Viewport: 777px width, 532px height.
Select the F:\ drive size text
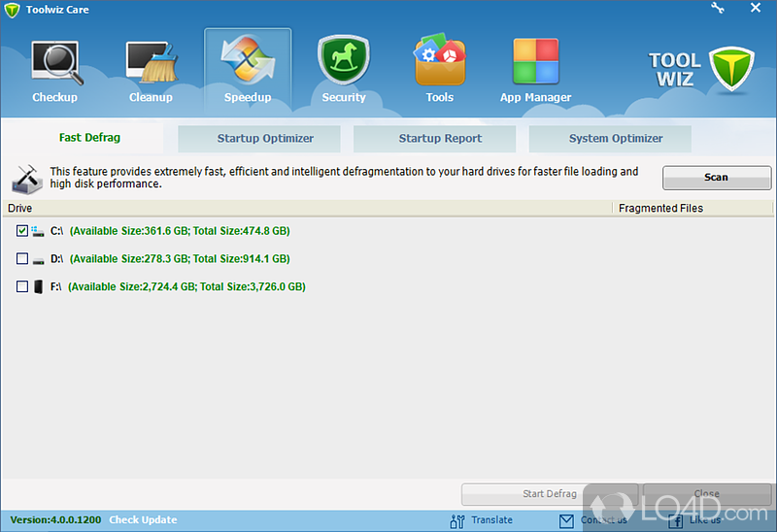tap(186, 286)
